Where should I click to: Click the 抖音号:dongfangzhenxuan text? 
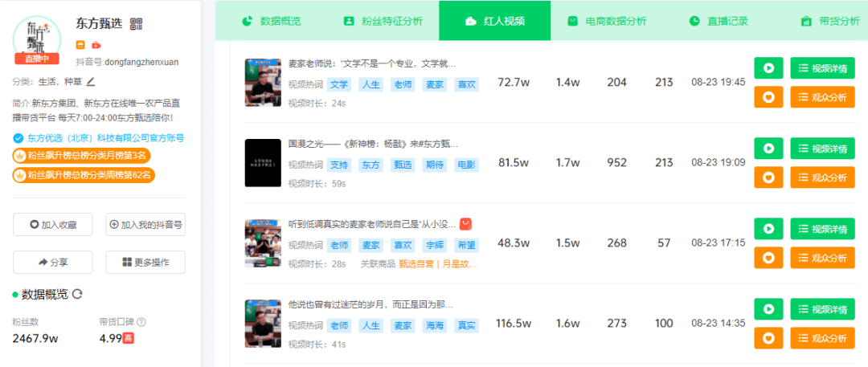click(x=127, y=62)
